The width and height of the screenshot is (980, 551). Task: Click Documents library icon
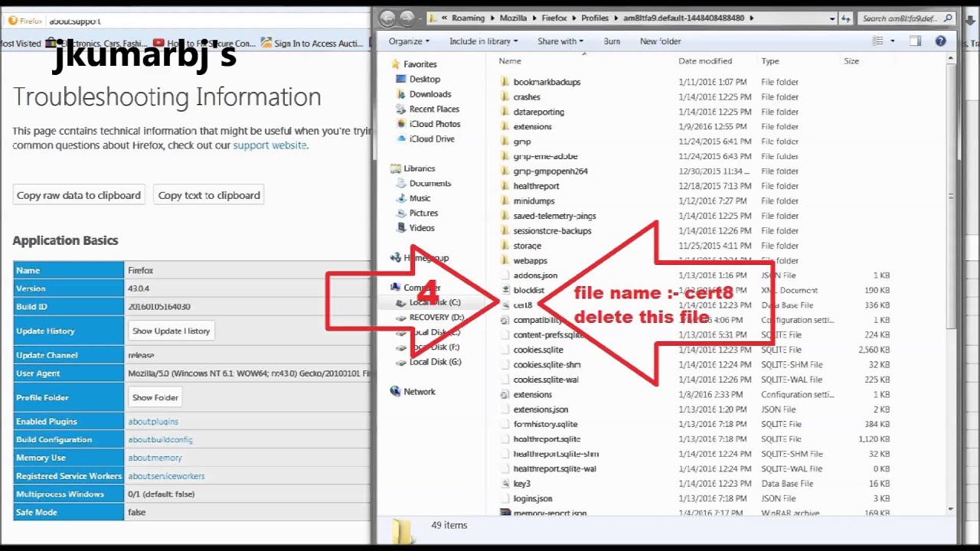click(x=401, y=184)
